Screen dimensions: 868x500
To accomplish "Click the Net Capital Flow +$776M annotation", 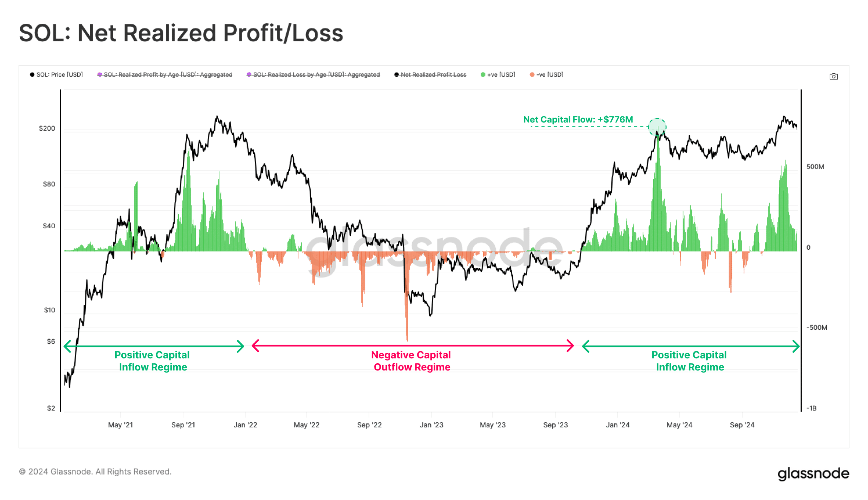I will pyautogui.click(x=578, y=119).
